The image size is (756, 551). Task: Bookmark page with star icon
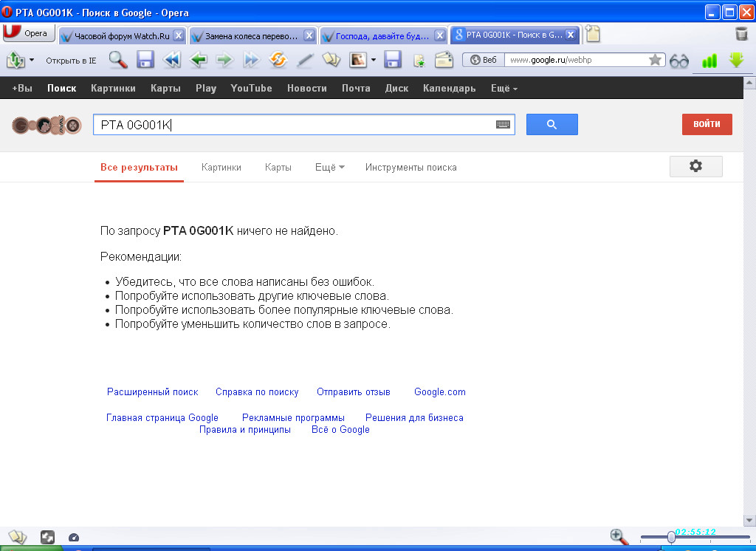pyautogui.click(x=654, y=61)
